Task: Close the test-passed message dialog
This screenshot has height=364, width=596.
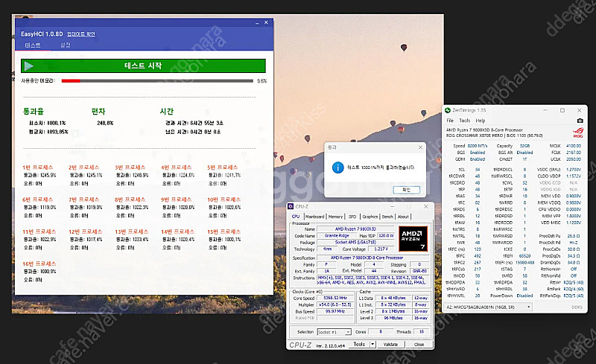Action: point(420,147)
